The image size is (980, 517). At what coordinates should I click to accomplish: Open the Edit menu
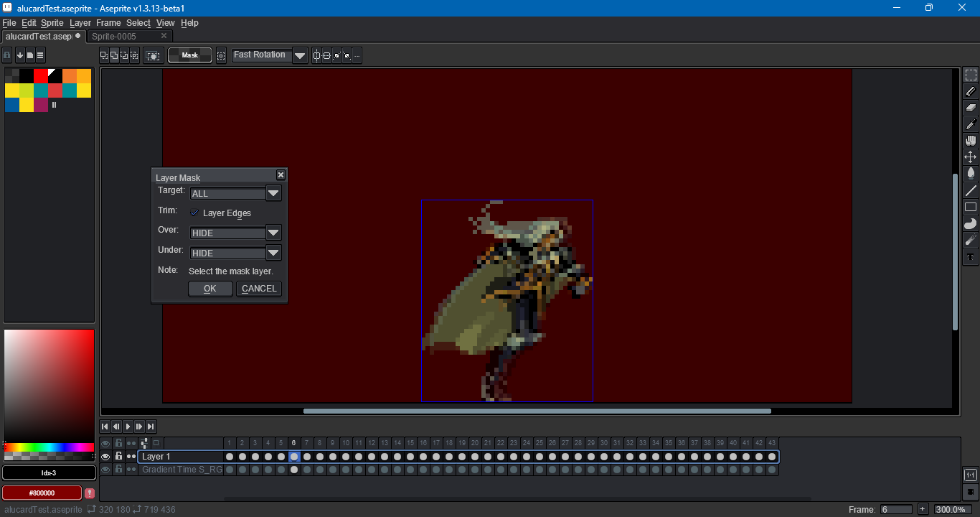29,23
